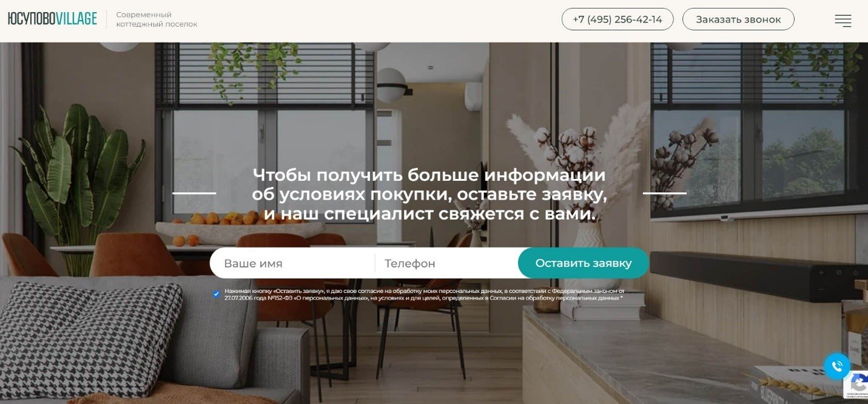Click the Чтобы получить больше информации heading
Viewport: 868px width, 404px height.
429,194
